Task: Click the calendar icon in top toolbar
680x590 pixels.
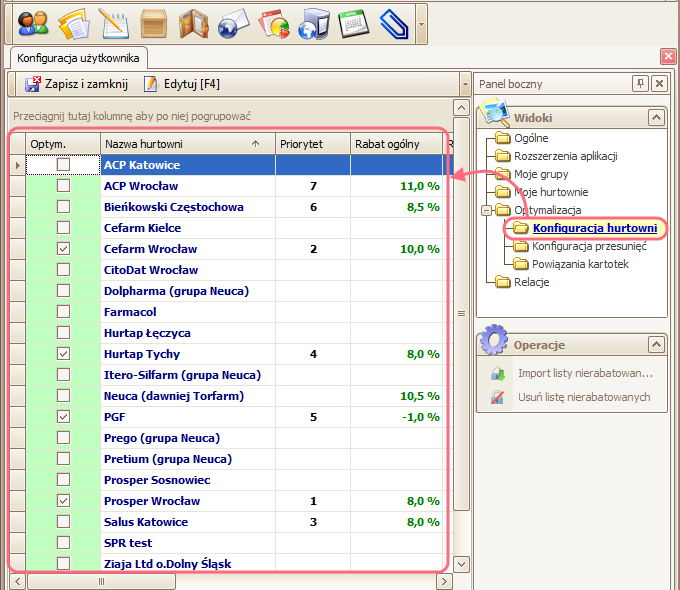Action: 354,21
